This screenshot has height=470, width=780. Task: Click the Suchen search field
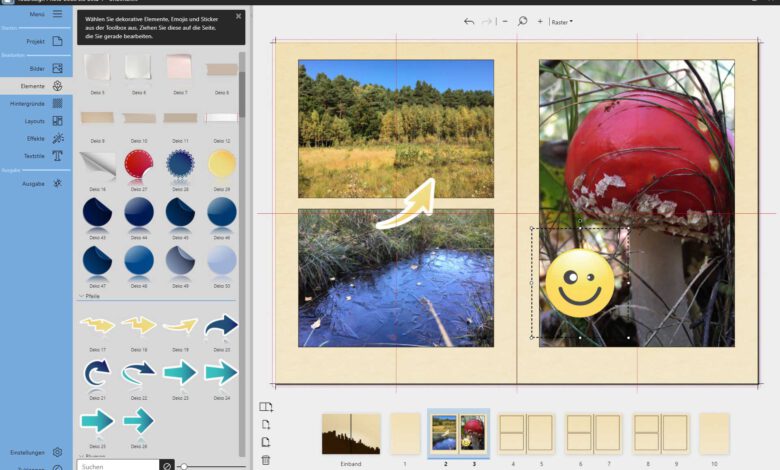click(118, 466)
